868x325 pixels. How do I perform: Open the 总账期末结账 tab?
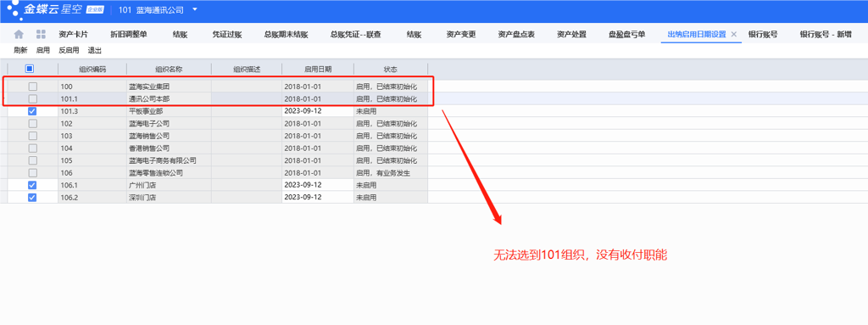(x=287, y=35)
